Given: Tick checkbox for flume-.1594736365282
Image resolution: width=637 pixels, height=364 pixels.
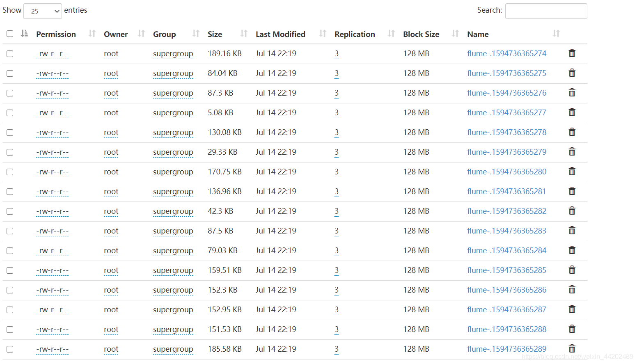Looking at the screenshot, I should pos(10,211).
